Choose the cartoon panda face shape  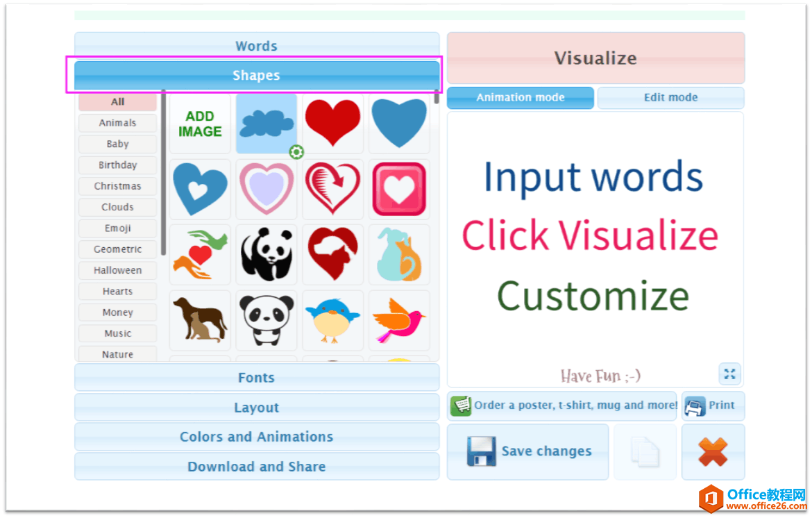pos(267,320)
